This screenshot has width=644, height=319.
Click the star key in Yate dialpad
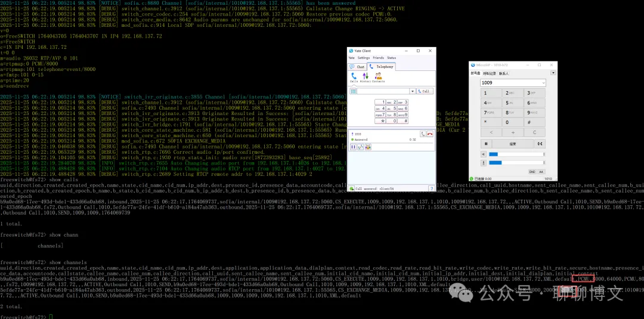[x=380, y=121]
